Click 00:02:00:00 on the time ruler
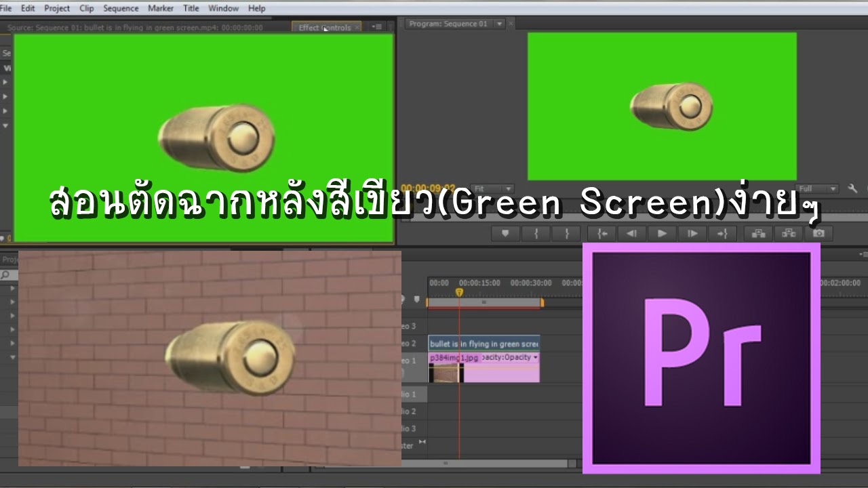 coord(840,283)
